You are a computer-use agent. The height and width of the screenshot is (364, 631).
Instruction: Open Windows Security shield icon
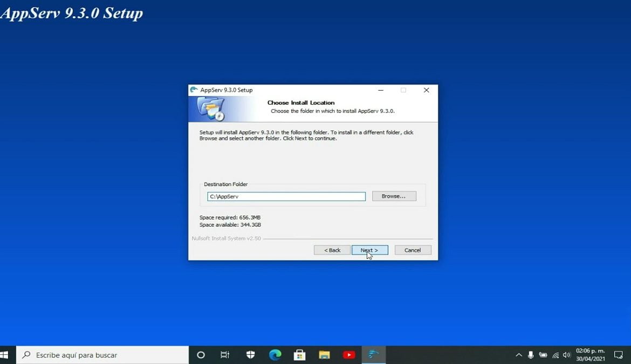pyautogui.click(x=250, y=355)
